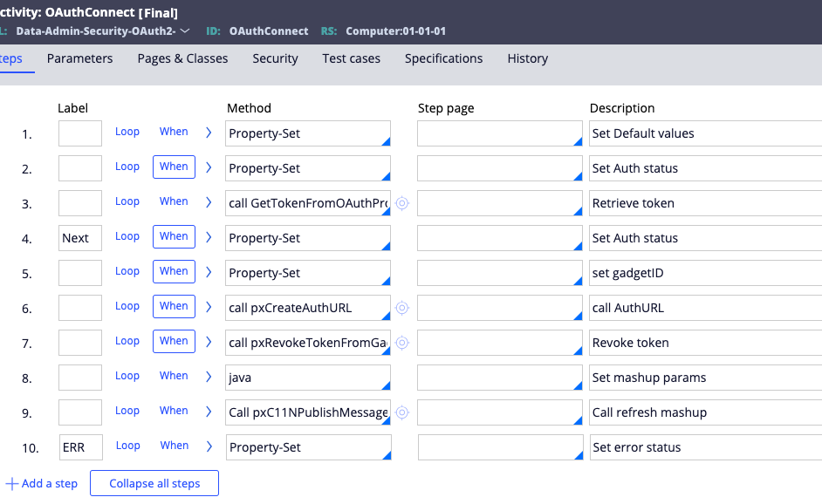Open the Pages & Classes tab
This screenshot has width=822, height=504.
click(182, 58)
